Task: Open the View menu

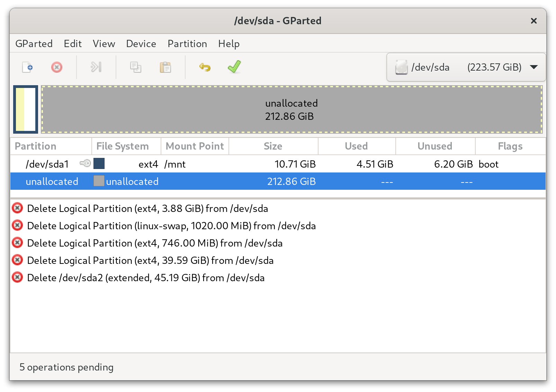Action: (104, 44)
